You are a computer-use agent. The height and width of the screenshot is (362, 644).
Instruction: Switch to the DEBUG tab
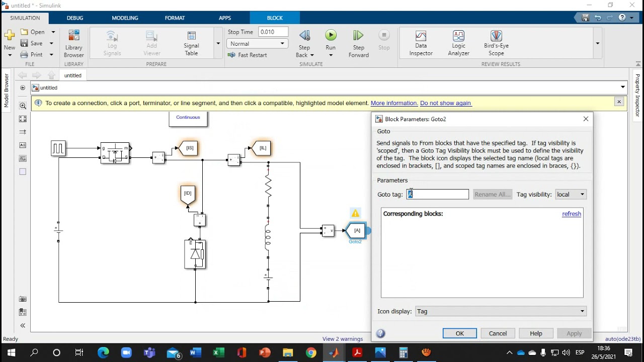75,18
